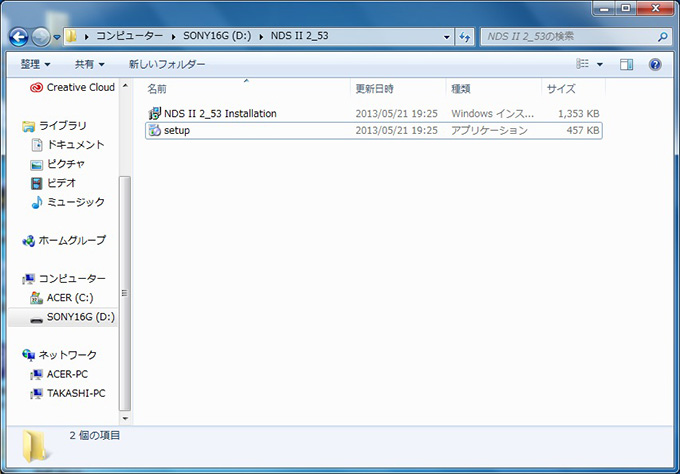Click the Forward navigation arrow
Image resolution: width=680 pixels, height=474 pixels.
41,37
